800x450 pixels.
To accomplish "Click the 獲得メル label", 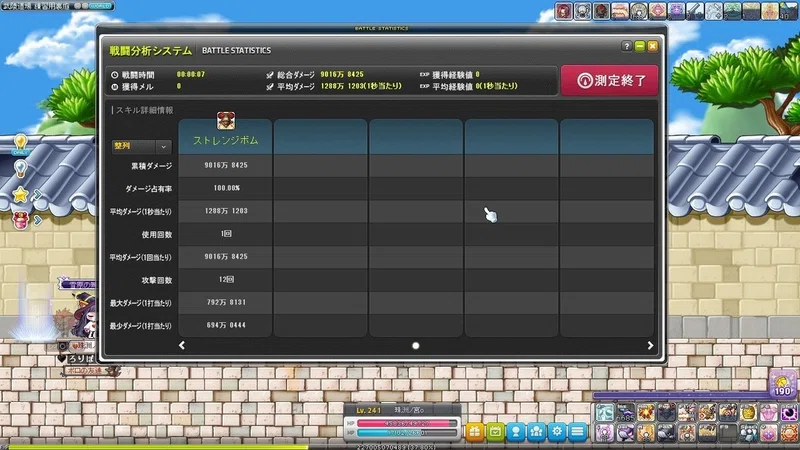I will tap(137, 87).
